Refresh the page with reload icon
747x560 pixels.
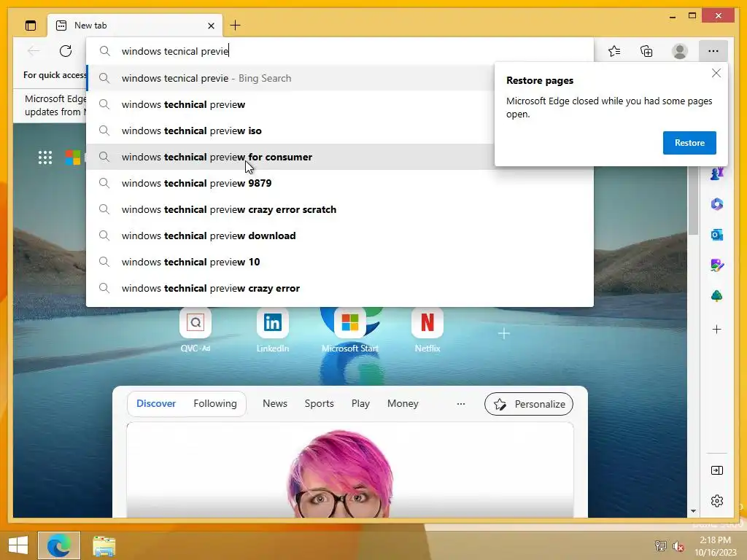[x=66, y=51]
